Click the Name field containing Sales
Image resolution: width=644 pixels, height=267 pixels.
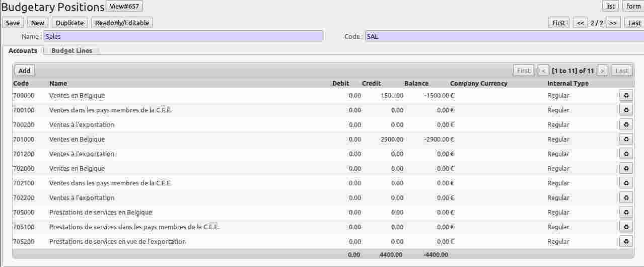(x=183, y=36)
